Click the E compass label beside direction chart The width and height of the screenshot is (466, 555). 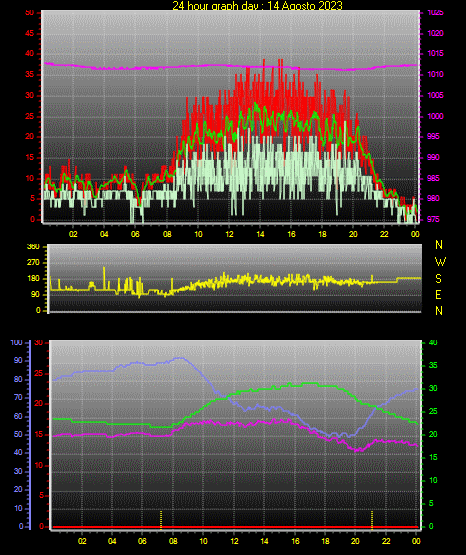pos(438,294)
